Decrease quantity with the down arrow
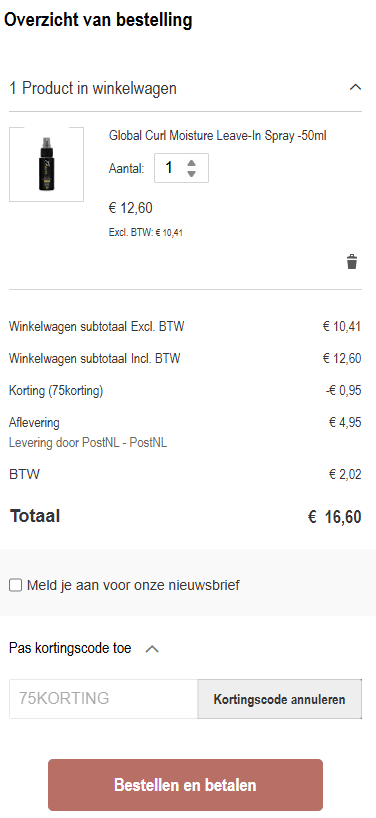The height and width of the screenshot is (818, 376). [x=191, y=173]
